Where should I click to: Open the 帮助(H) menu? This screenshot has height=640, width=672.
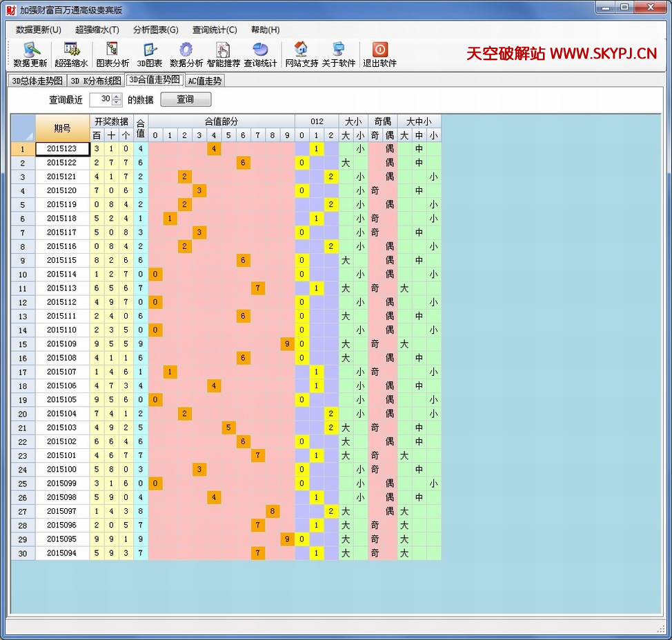(x=265, y=30)
